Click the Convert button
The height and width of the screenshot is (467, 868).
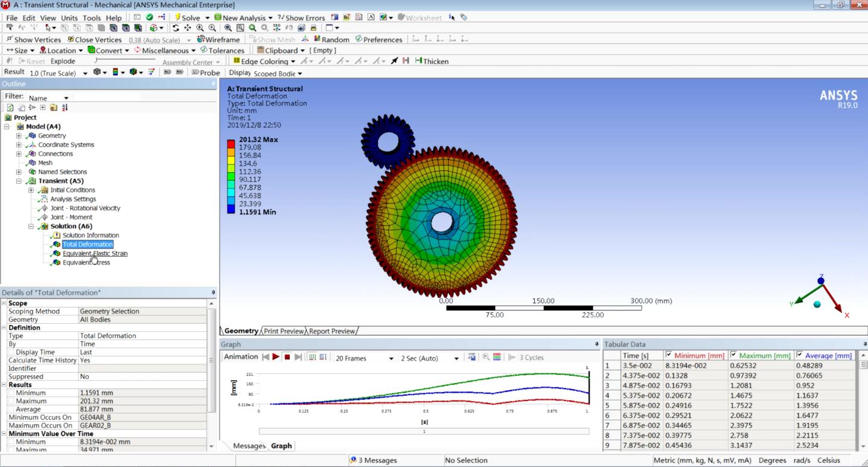click(108, 50)
